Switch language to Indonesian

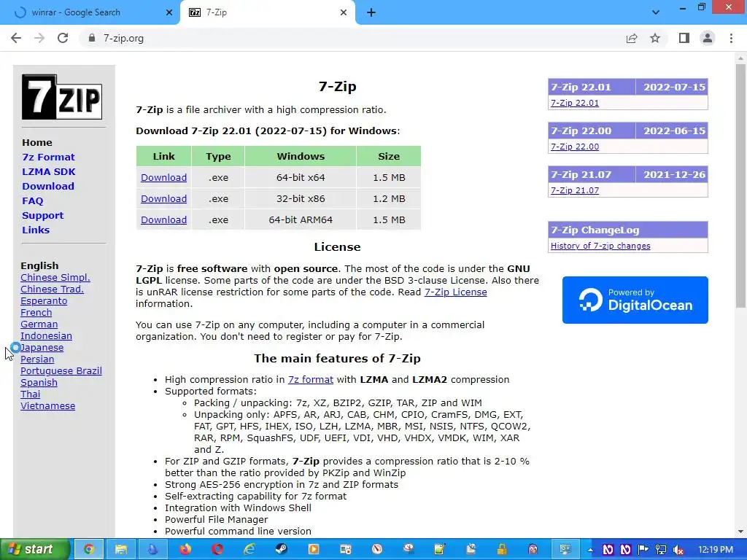tap(46, 335)
